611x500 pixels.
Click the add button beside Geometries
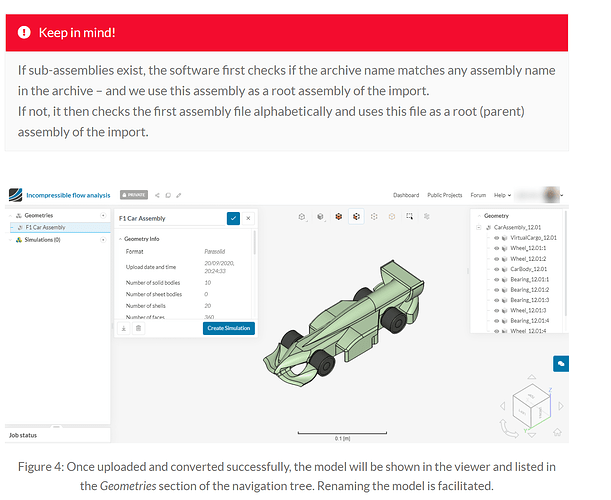coord(103,216)
